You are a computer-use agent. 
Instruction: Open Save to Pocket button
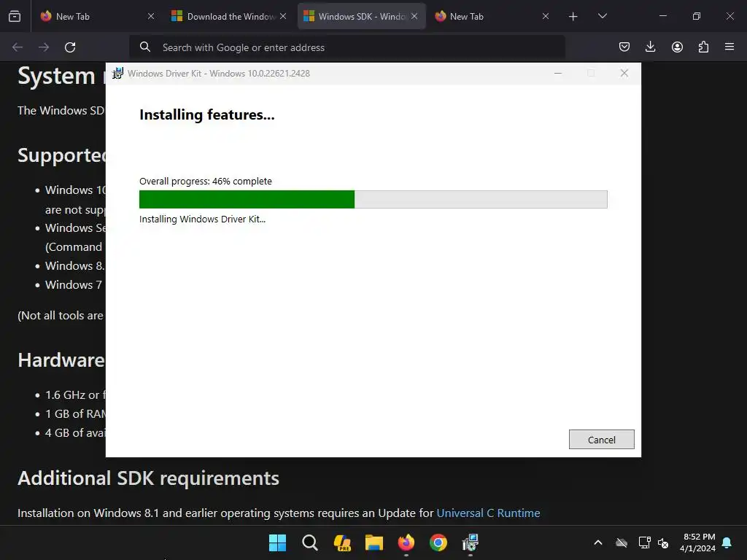coord(624,47)
